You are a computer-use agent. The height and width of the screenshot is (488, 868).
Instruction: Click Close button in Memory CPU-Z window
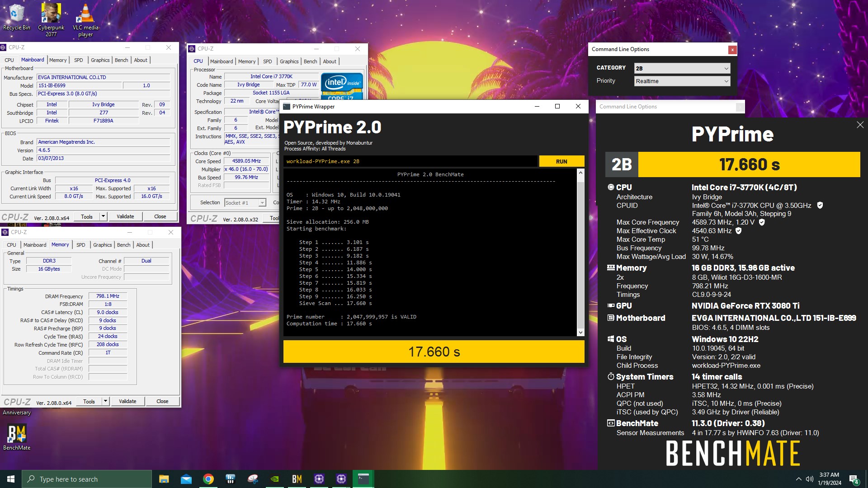tap(162, 401)
